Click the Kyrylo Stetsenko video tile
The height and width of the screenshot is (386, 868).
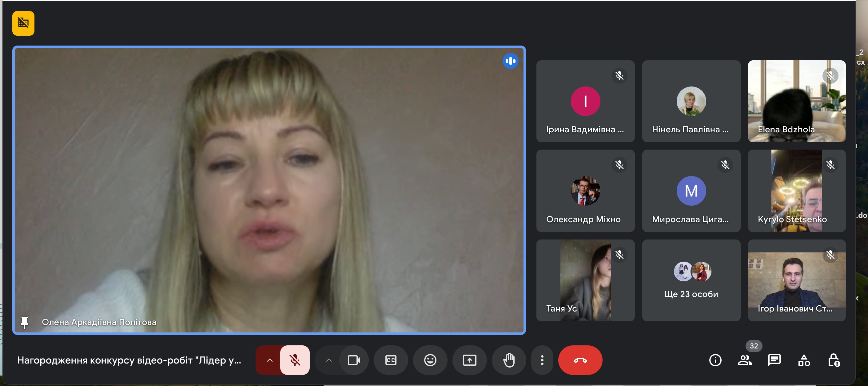coord(796,191)
